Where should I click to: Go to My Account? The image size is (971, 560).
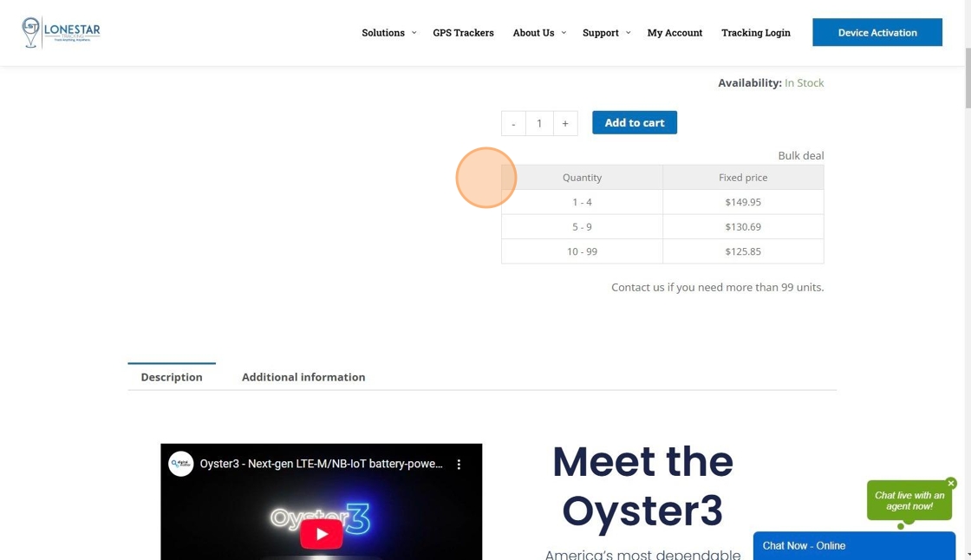pos(675,33)
